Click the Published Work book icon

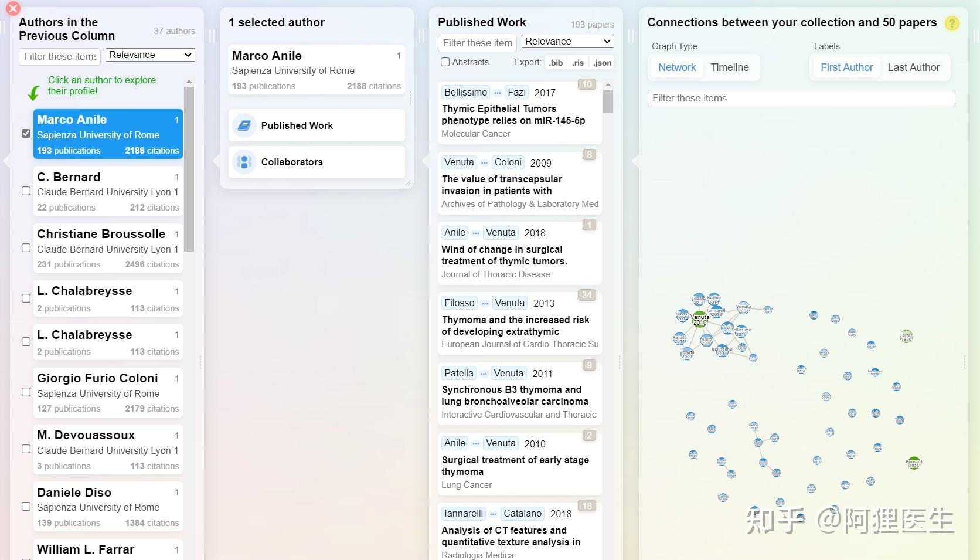244,125
